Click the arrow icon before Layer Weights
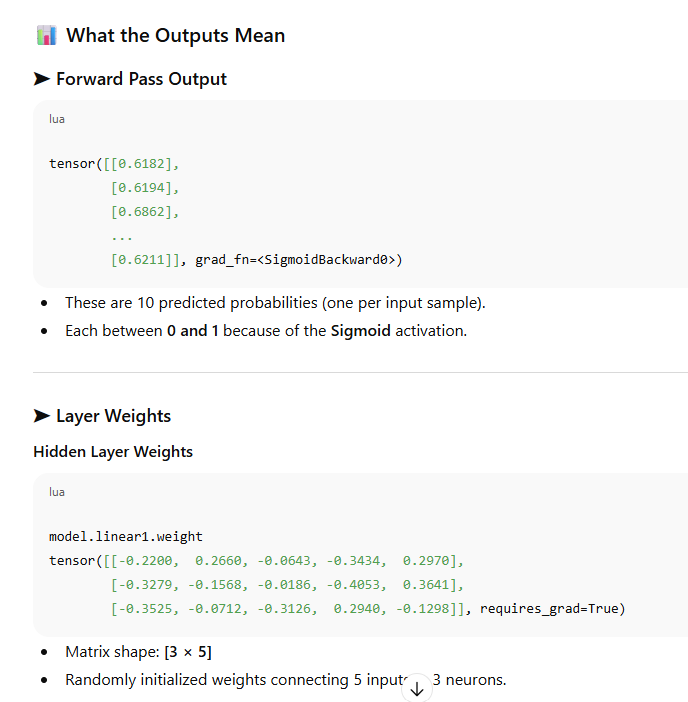Screen dimensions: 688x702 (42, 416)
